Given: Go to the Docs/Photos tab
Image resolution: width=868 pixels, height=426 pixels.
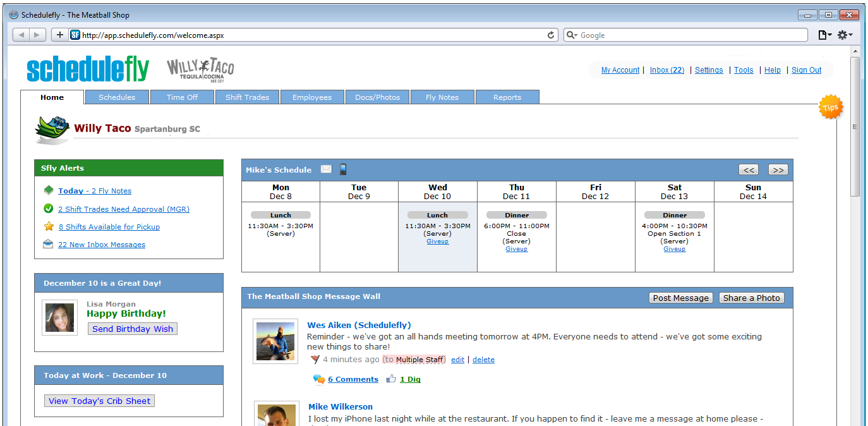Looking at the screenshot, I should pyautogui.click(x=378, y=97).
